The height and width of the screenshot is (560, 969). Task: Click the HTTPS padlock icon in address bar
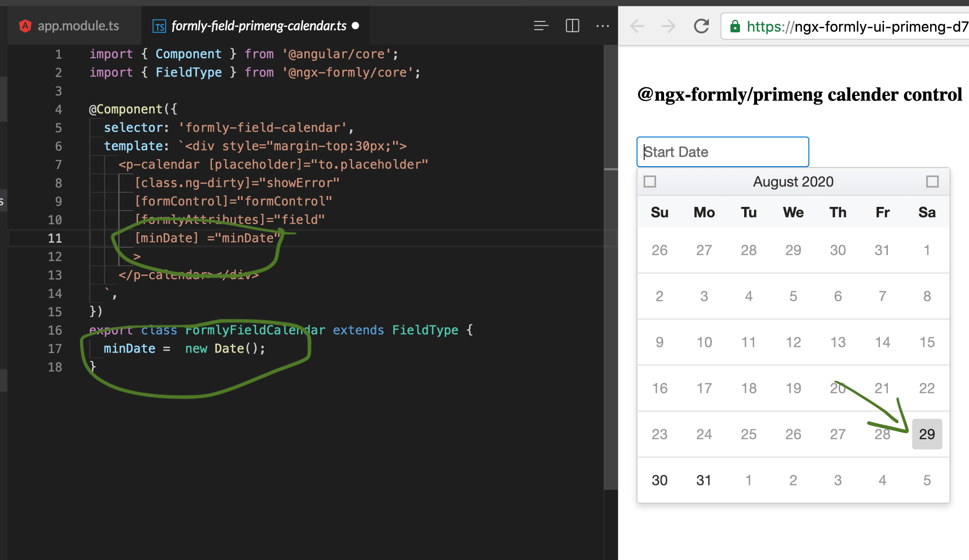coord(735,26)
